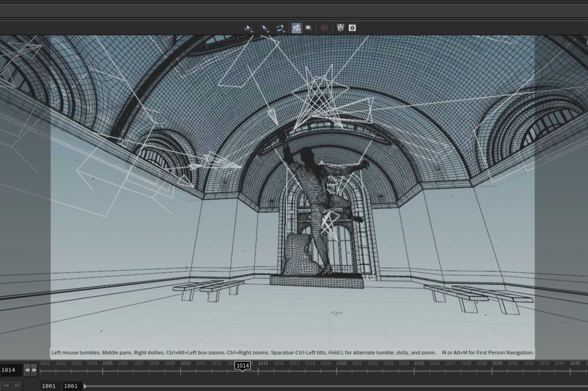Viewport: 588px width, 391px height.
Task: Toggle the highlighted view camera tool
Action: click(x=296, y=28)
